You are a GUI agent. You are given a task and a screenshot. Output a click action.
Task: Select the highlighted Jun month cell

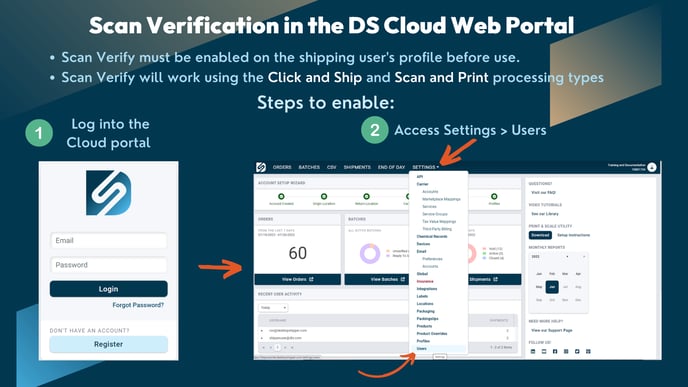(x=552, y=287)
